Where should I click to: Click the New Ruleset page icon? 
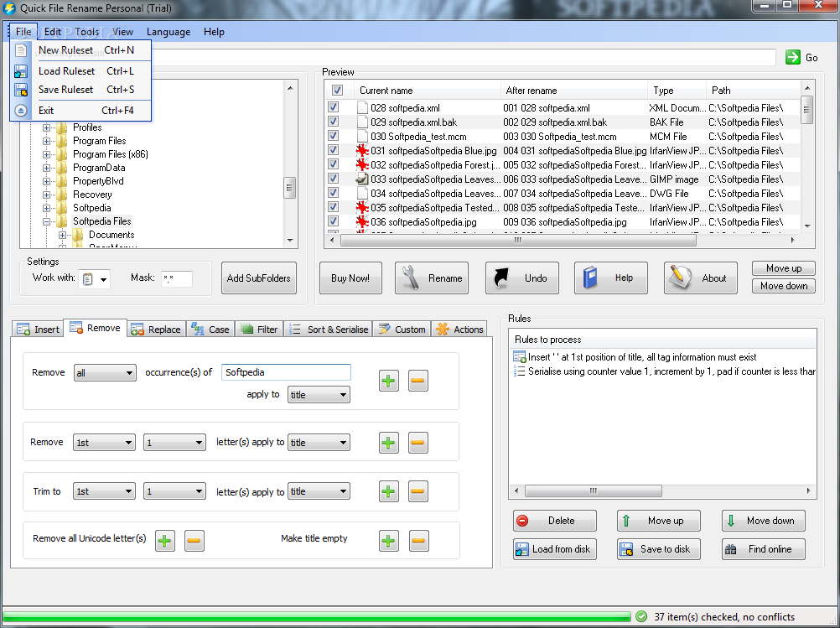click(x=21, y=50)
